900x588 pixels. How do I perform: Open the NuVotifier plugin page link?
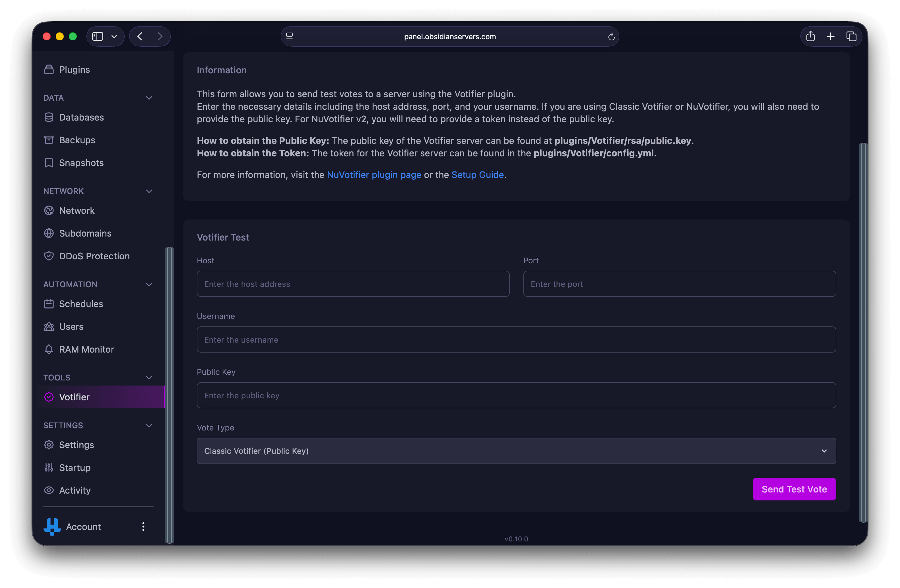click(x=373, y=175)
